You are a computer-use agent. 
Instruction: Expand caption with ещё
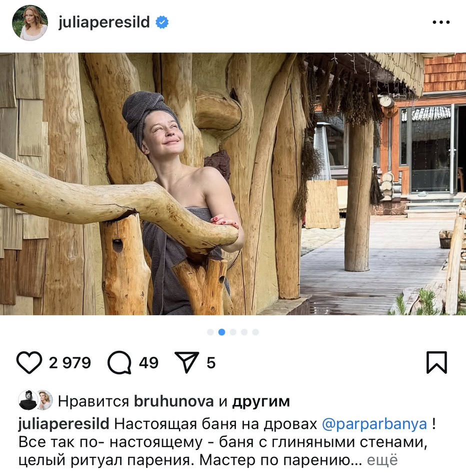[x=382, y=460]
